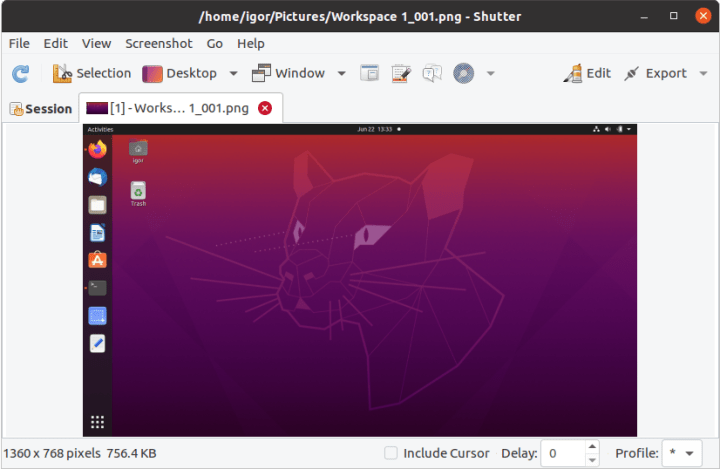Click the previewed clock Jun 22 13:33

(375, 129)
